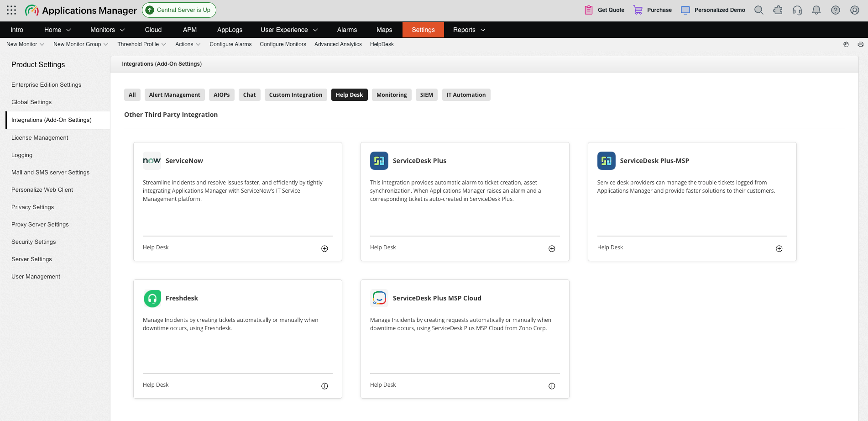Filter integrations by SIEM
The width and height of the screenshot is (868, 421).
click(x=427, y=95)
